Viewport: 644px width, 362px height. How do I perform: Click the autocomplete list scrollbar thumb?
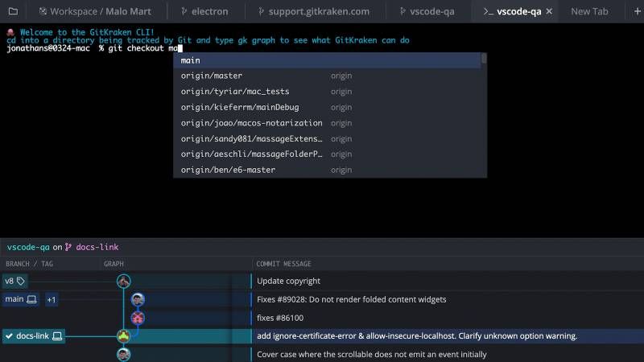484,58
